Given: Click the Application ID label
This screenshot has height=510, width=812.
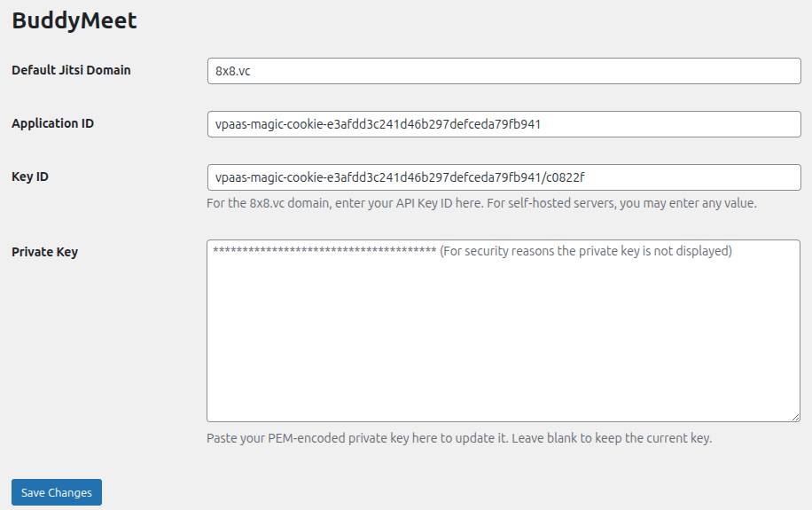Looking at the screenshot, I should (x=53, y=123).
